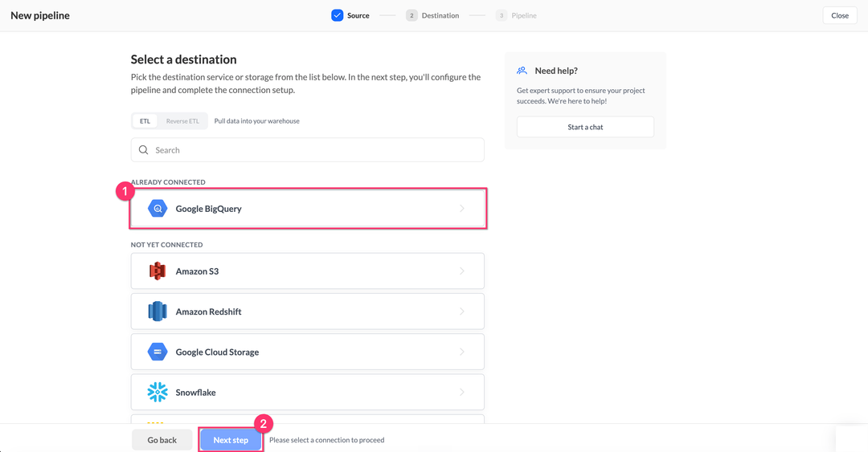Viewport: 868px width, 452px height.
Task: Open Amazon S3 row chevron
Action: 461,271
